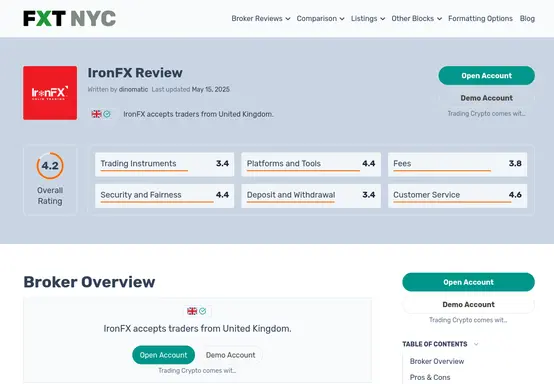The image size is (554, 384).
Task: Click the Deposit and Withdrawal rating card
Action: coord(311,196)
